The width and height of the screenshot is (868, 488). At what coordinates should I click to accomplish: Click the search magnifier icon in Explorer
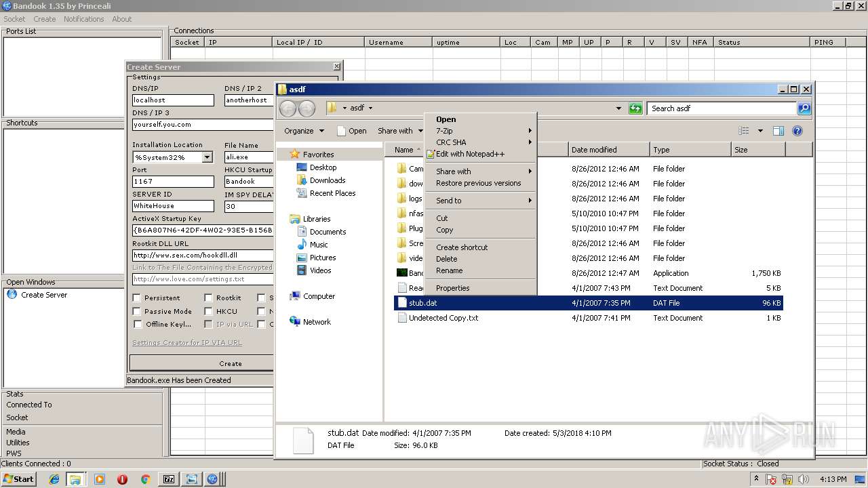tap(804, 108)
